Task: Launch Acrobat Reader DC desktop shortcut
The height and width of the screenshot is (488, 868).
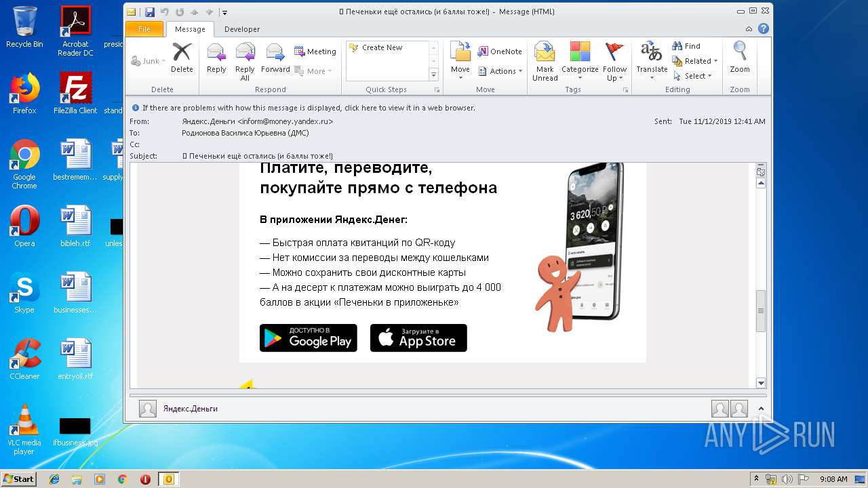Action: [x=75, y=31]
